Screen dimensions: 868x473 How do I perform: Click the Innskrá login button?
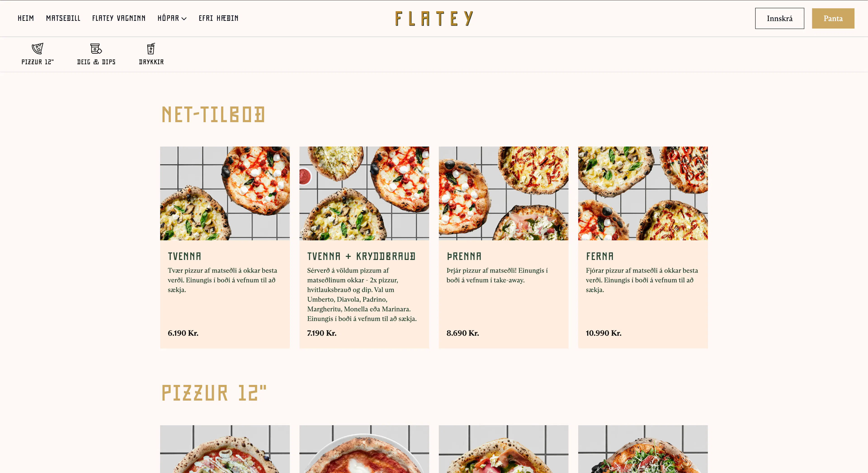779,19
